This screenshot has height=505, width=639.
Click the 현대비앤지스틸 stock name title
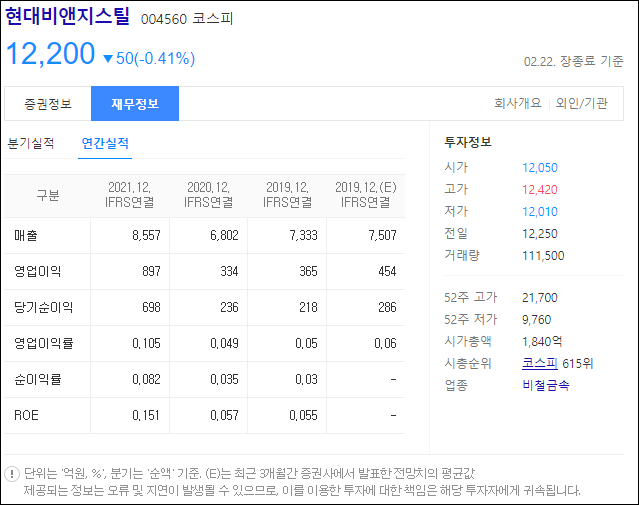click(x=68, y=16)
